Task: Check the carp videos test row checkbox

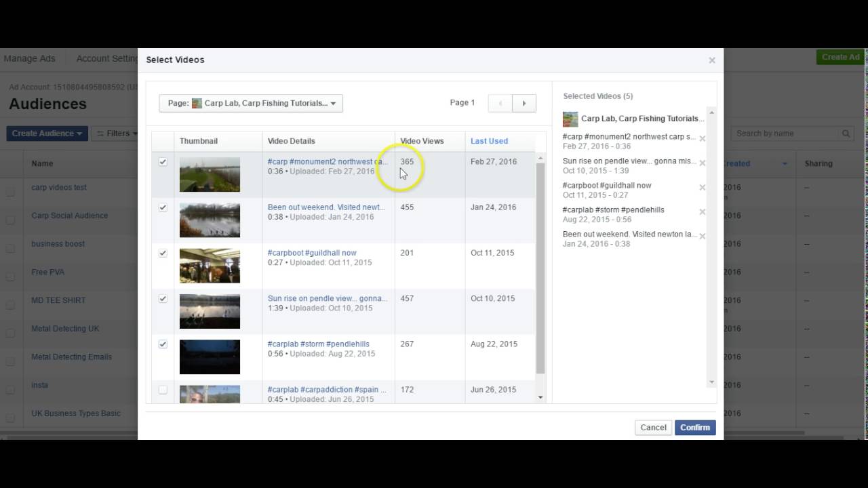Action: coord(10,192)
